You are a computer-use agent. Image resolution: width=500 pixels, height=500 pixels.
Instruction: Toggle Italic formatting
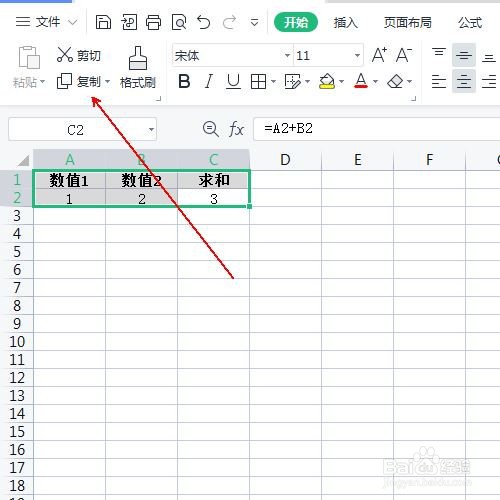click(x=209, y=81)
